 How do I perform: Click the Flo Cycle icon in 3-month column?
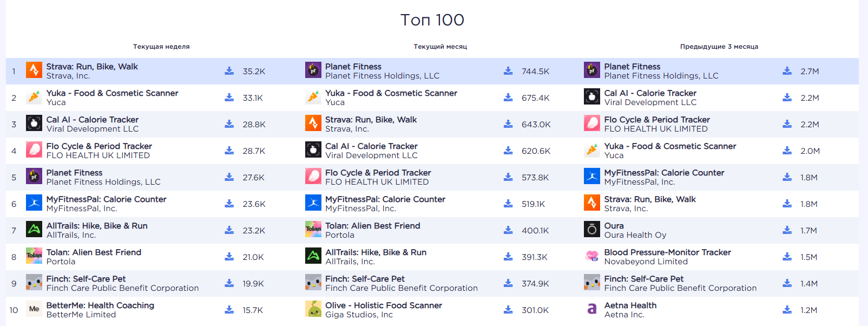pyautogui.click(x=592, y=123)
